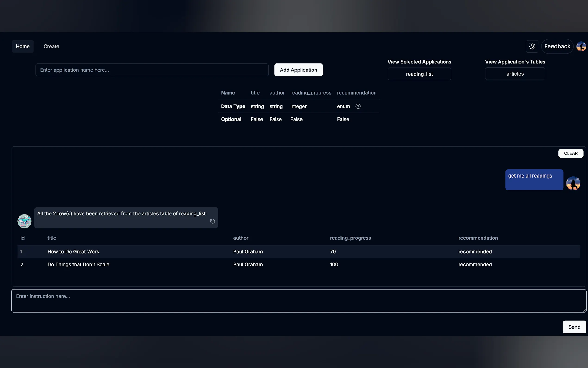Click the How to Do Great Work row
The width and height of the screenshot is (588, 368).
coord(73,251)
